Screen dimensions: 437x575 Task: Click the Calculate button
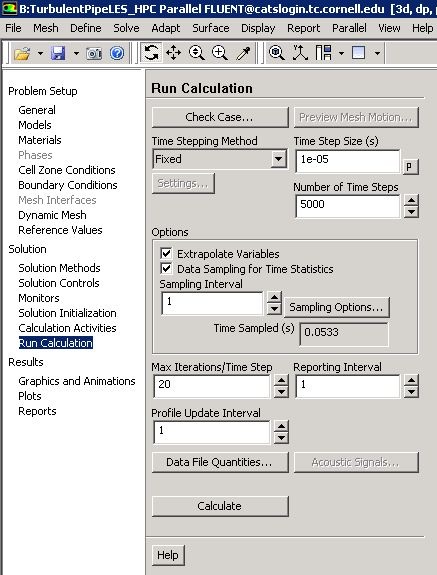pos(220,506)
